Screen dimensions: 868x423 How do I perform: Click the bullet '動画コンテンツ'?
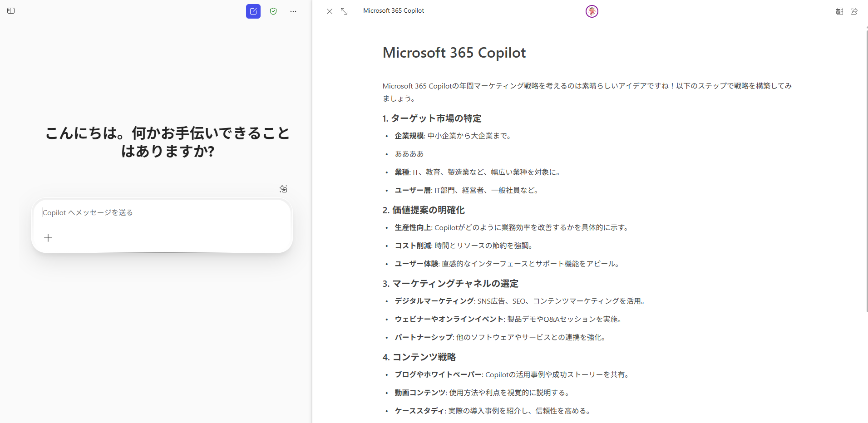(482, 393)
